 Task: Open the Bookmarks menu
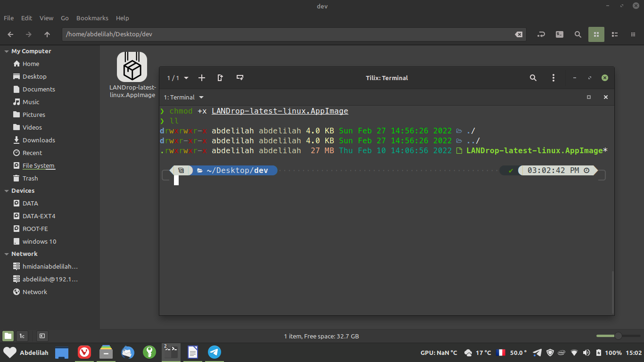tap(92, 18)
